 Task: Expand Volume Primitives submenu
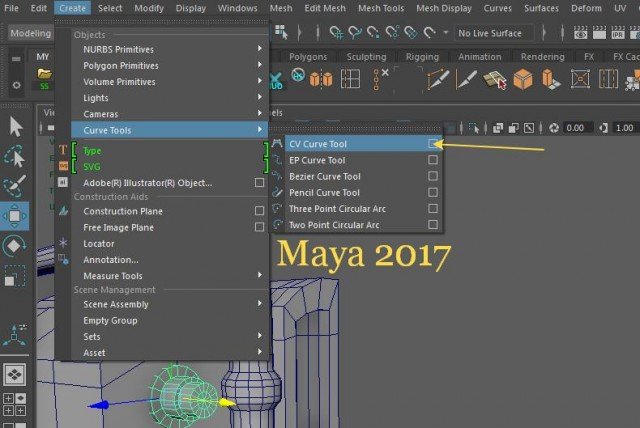coord(260,81)
